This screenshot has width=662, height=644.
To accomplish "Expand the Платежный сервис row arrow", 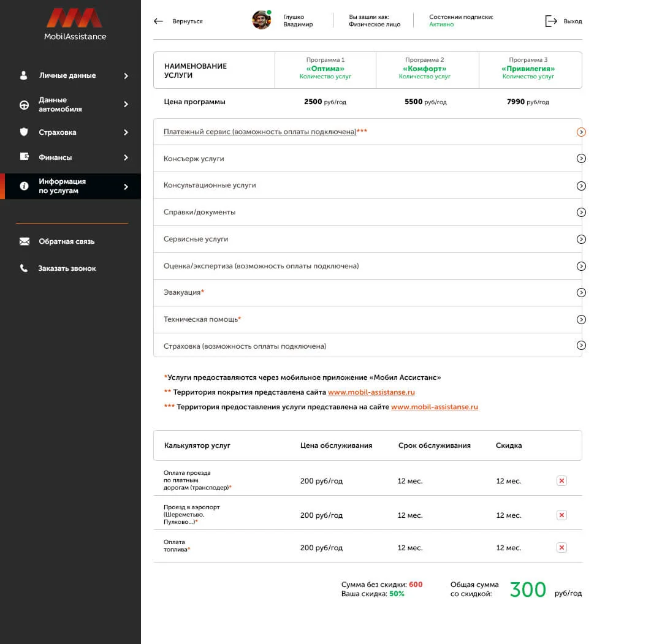I will pos(581,132).
